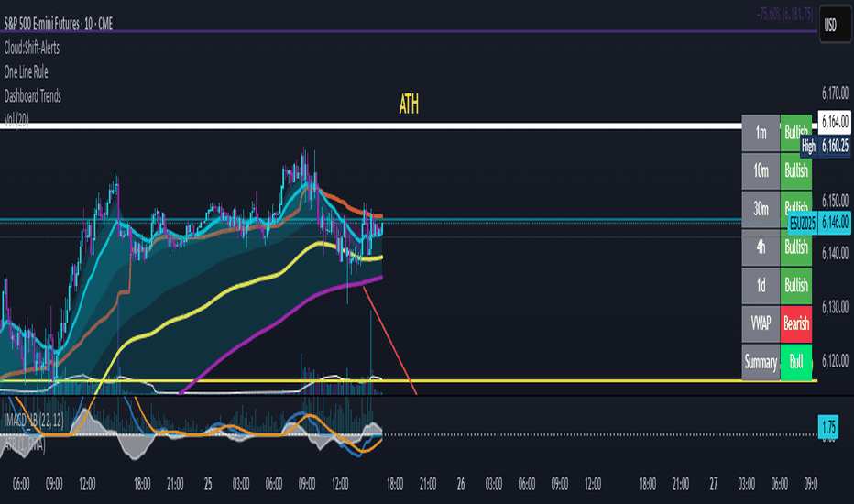Click the 6,164.00 price label
This screenshot has width=854, height=504.
[835, 122]
